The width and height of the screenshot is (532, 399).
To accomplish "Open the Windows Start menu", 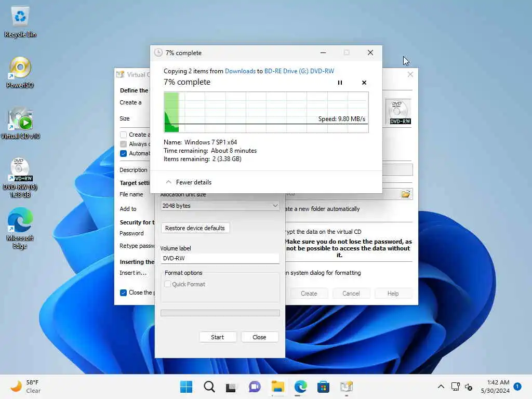I will 186,387.
